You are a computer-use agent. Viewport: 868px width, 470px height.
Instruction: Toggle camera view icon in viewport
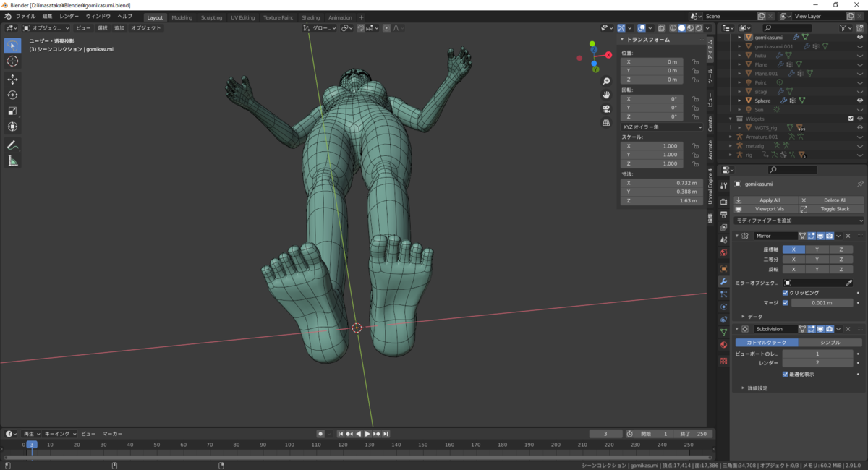pos(606,108)
